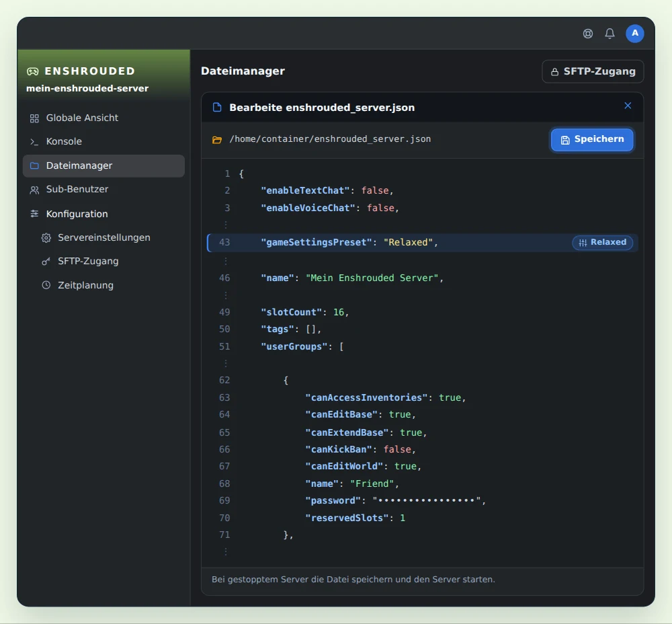
Task: Click the Enshrouded gamepad icon
Action: tap(32, 71)
